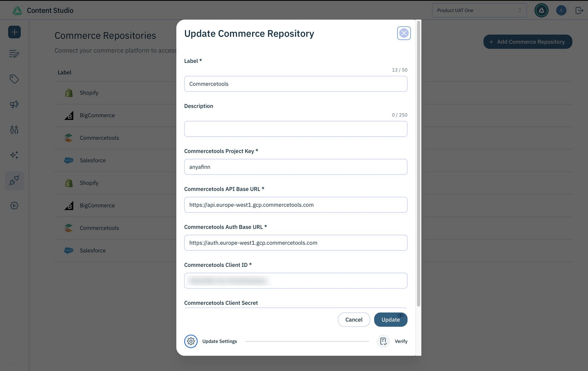Click the Description input field
The image size is (588, 371).
pos(296,129)
